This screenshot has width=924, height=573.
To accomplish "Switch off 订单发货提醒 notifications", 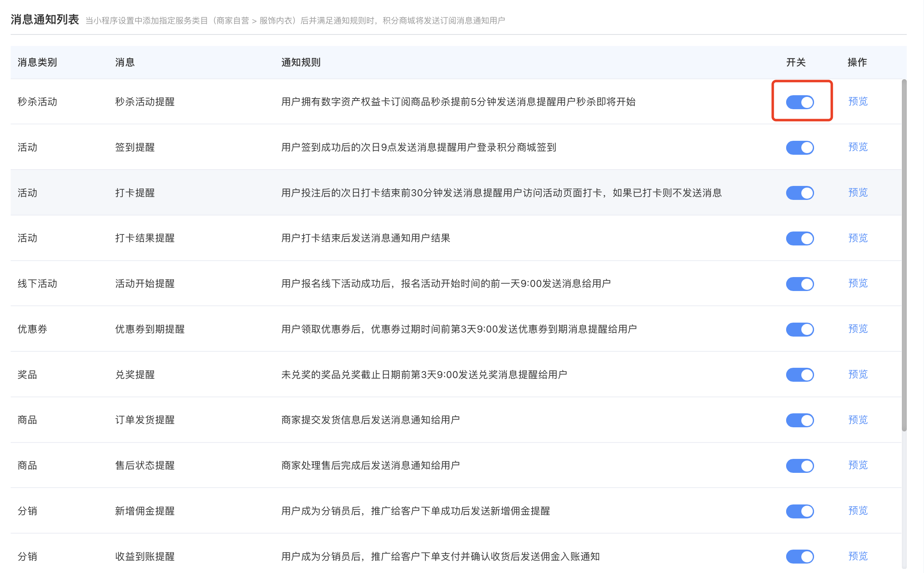I will pyautogui.click(x=800, y=420).
